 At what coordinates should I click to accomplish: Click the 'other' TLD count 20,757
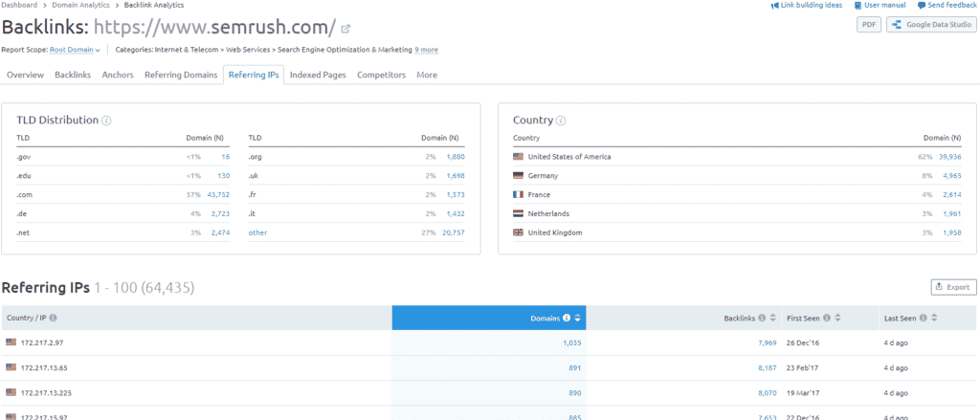(x=454, y=232)
